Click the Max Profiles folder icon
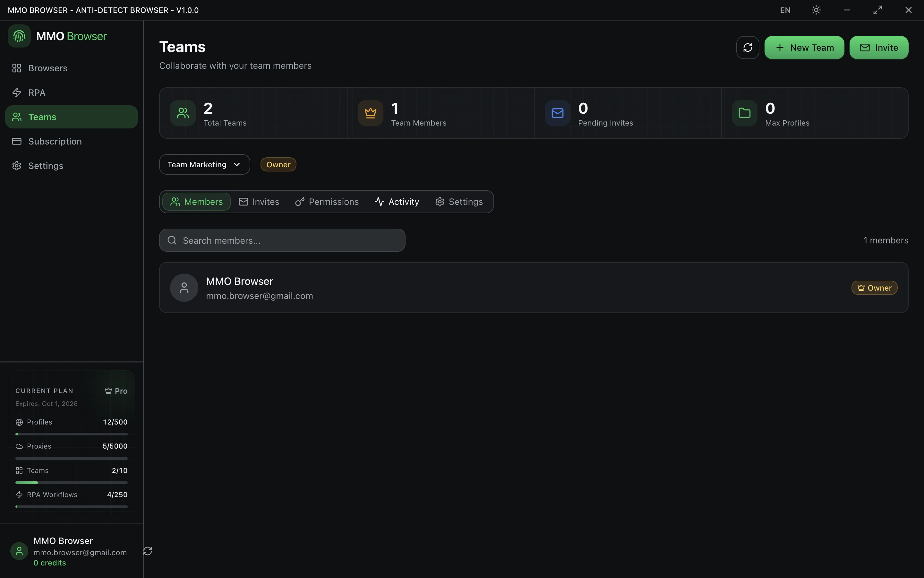Image resolution: width=924 pixels, height=578 pixels. (x=744, y=113)
